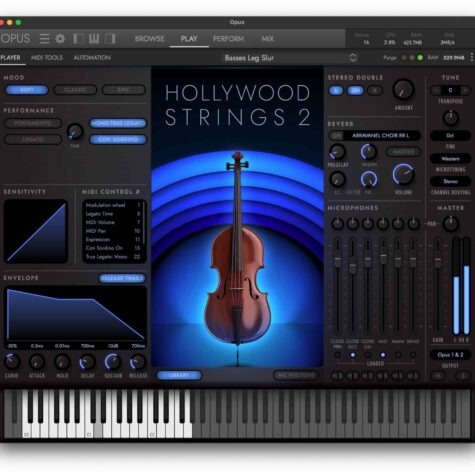Switch to the Browse page
The width and height of the screenshot is (475, 475).
point(149,39)
